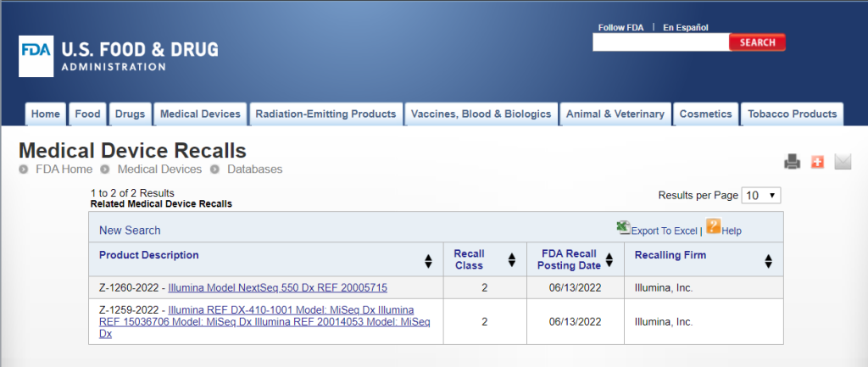868x367 pixels.
Task: Select recall number Z-1259-2022 text
Action: [130, 310]
